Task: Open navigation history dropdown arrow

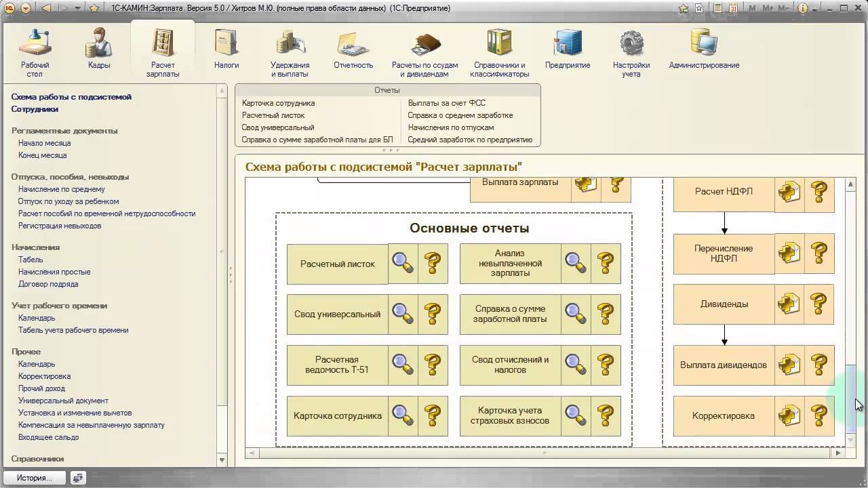Action: click(x=79, y=8)
